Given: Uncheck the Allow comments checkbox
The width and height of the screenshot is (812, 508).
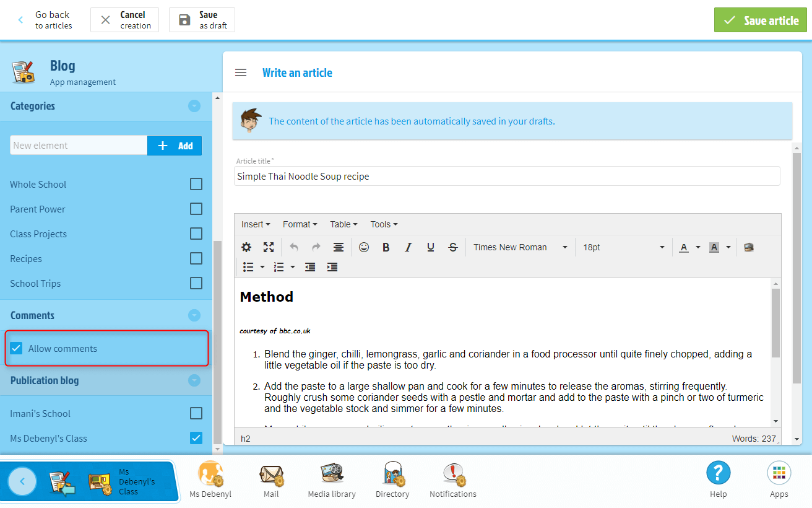Looking at the screenshot, I should 17,348.
